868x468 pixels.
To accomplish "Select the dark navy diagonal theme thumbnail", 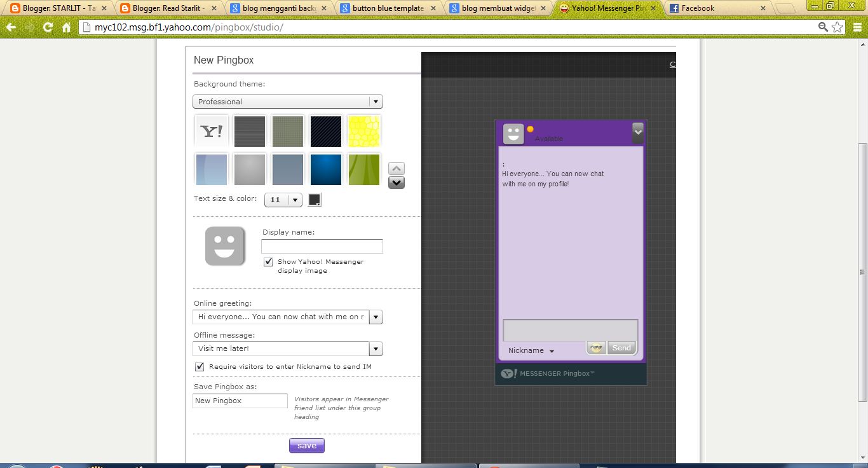I will (x=326, y=131).
